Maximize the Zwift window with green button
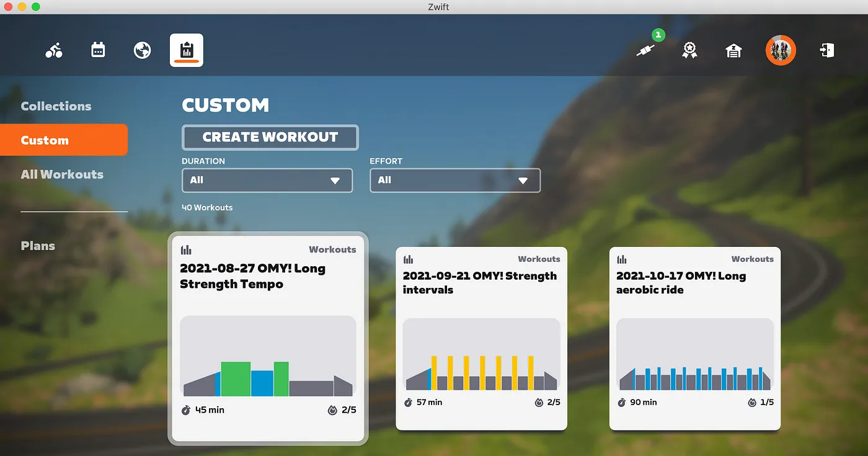 click(x=36, y=6)
